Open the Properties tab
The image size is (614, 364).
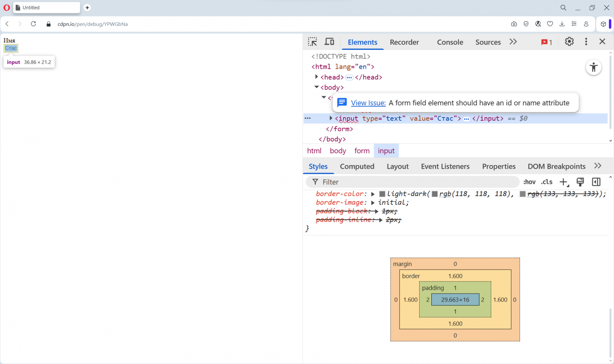(x=499, y=166)
